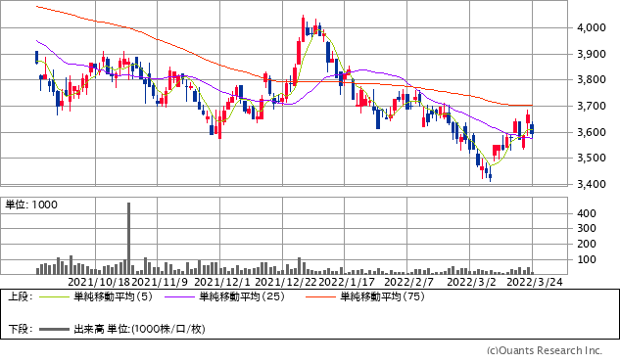Click the 200 volume axis label

tap(587, 244)
